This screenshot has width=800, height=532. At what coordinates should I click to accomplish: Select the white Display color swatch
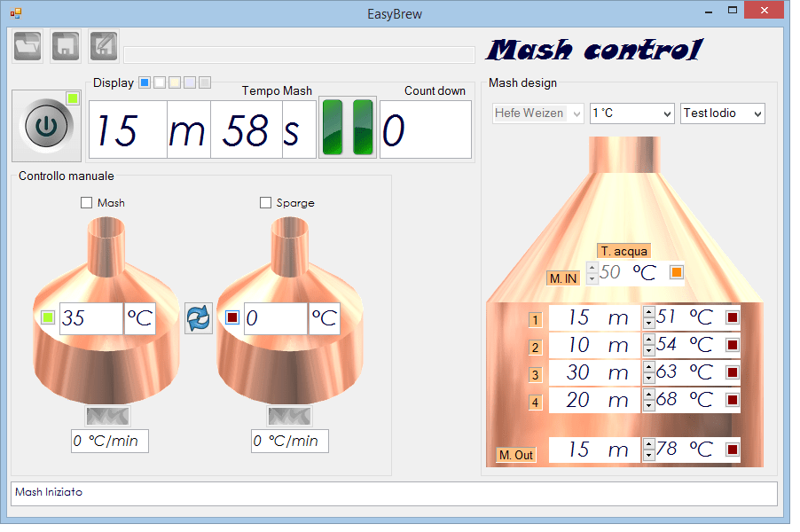pos(160,82)
